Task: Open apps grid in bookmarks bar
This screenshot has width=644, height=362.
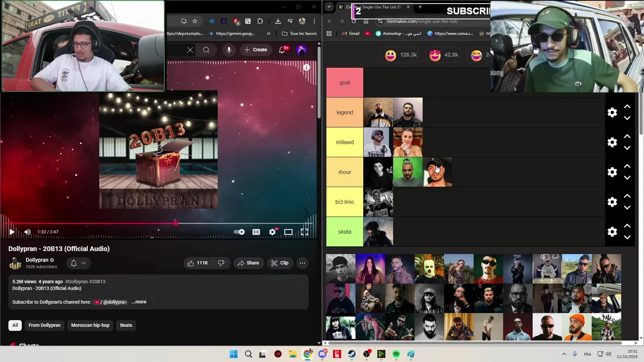Action: pos(329,34)
